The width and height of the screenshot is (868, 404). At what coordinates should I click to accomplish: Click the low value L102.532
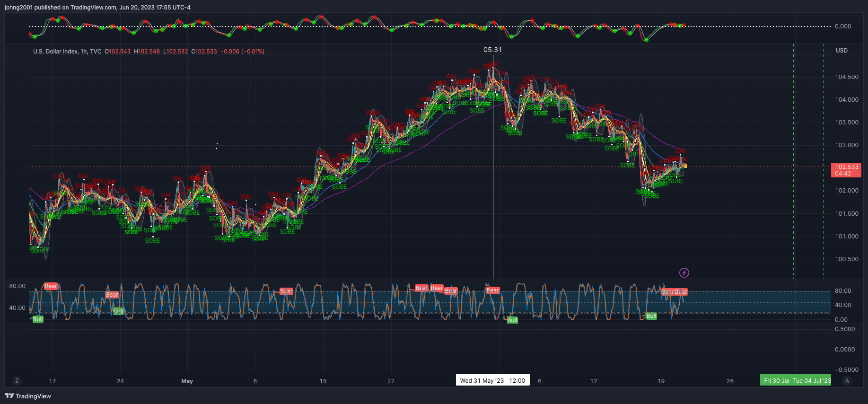[x=175, y=51]
